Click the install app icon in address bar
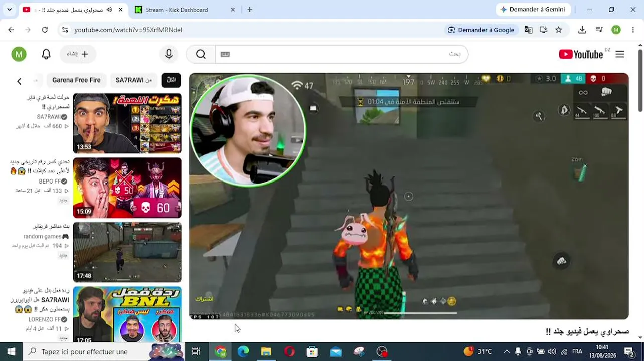Image resolution: width=644 pixels, height=361 pixels. [x=543, y=30]
